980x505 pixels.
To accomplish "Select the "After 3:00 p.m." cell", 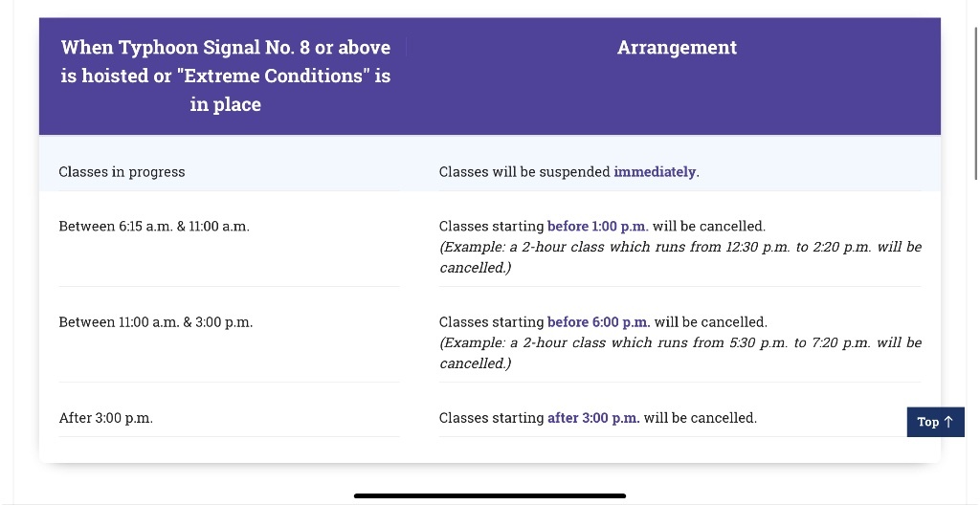I will pos(105,418).
